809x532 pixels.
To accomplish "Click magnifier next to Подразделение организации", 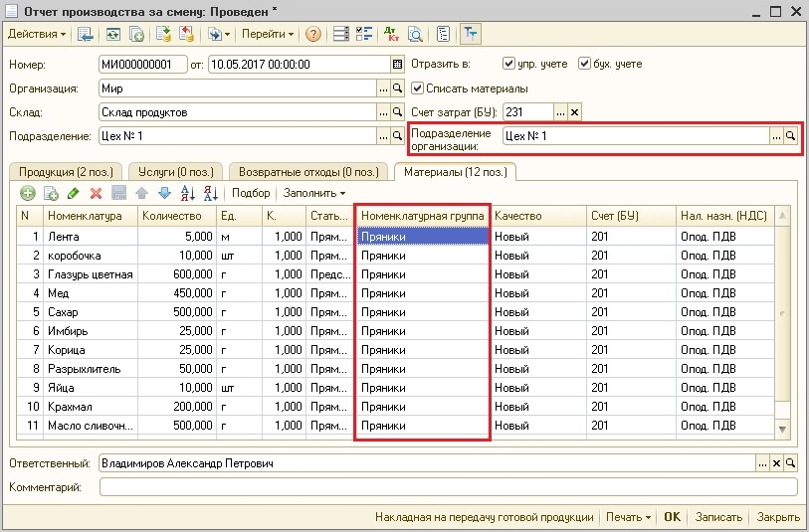I will point(790,136).
